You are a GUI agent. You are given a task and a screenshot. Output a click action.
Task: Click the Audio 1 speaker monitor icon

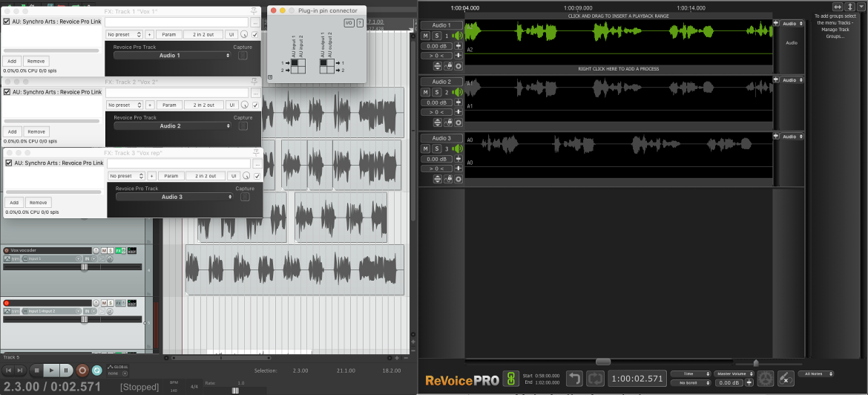click(x=458, y=36)
